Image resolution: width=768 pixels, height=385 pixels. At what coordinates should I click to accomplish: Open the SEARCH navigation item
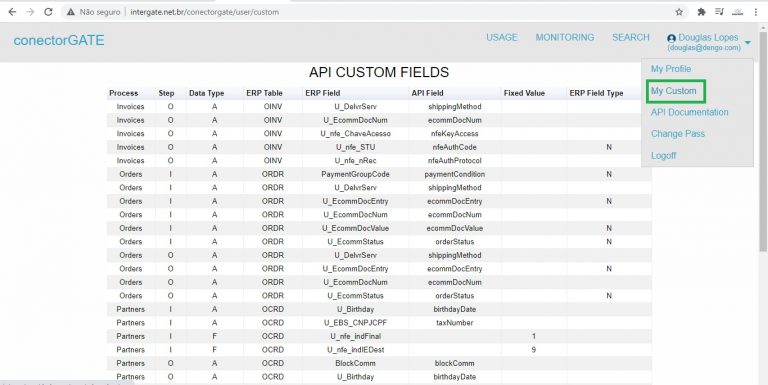tap(631, 37)
